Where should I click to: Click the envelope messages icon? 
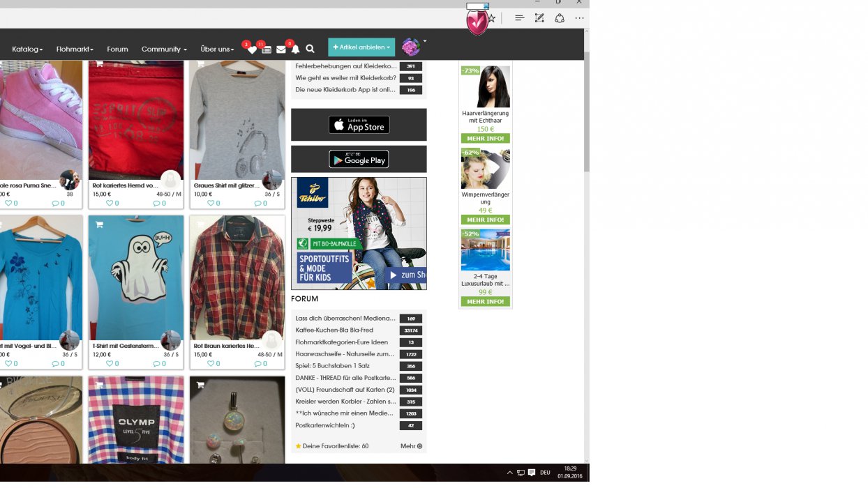pos(280,49)
